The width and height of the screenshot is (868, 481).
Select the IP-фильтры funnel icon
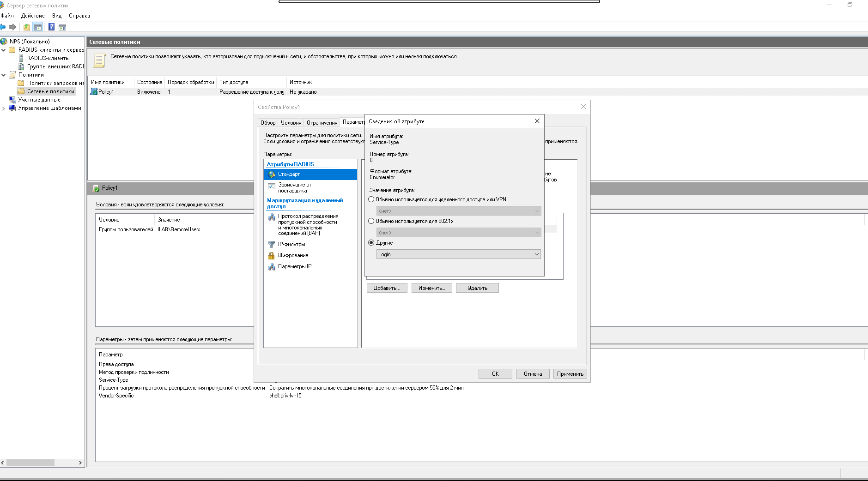point(272,245)
